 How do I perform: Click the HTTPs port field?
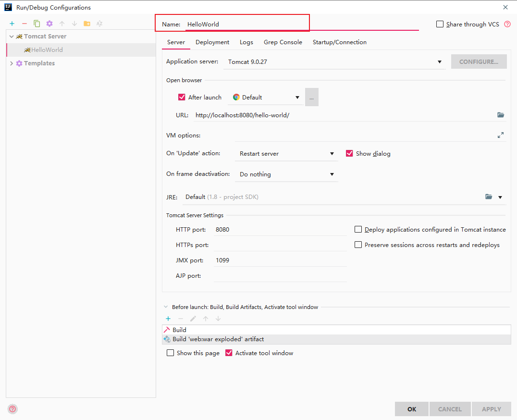280,245
